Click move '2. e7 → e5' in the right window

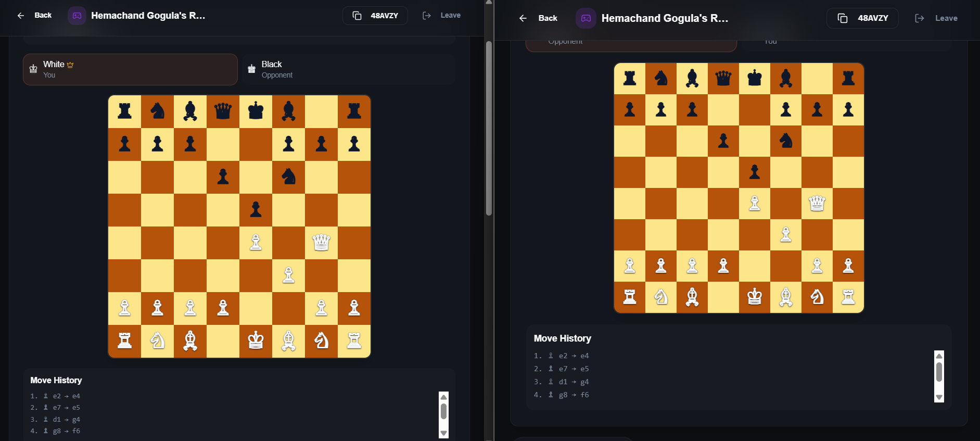pyautogui.click(x=562, y=369)
